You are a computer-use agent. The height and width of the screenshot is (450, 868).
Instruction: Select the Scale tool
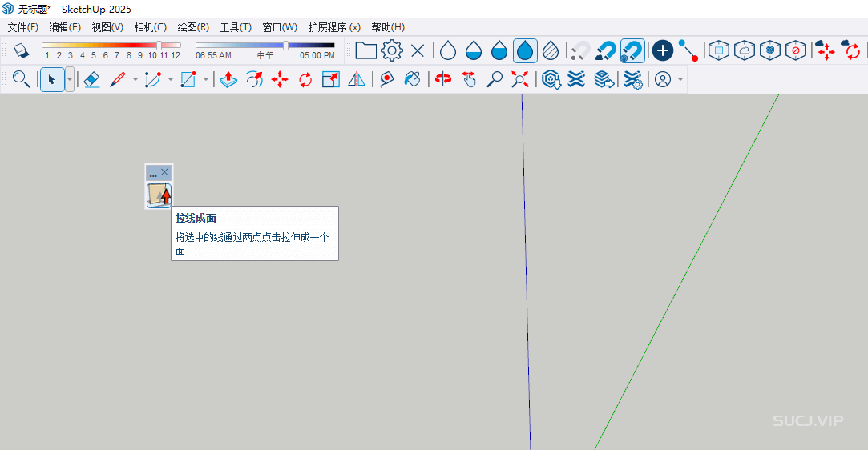331,79
